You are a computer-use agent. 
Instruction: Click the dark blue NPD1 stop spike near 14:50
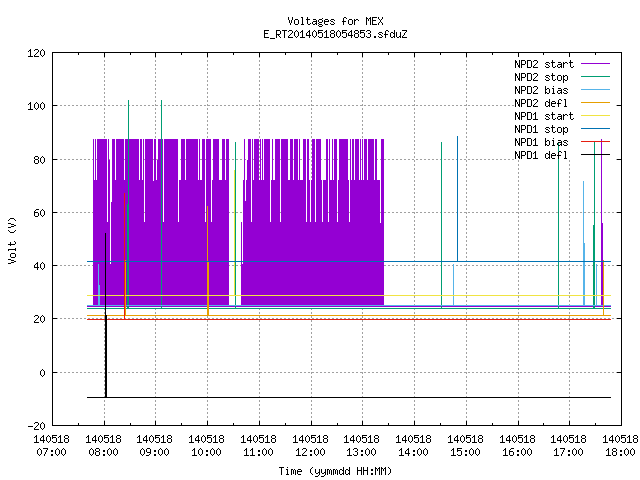click(x=458, y=199)
